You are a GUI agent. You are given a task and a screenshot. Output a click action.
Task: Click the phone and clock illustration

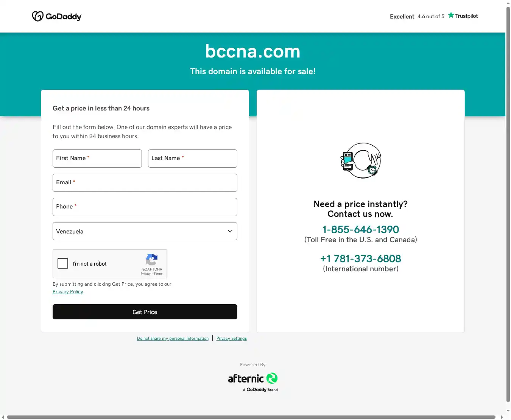coord(361,160)
